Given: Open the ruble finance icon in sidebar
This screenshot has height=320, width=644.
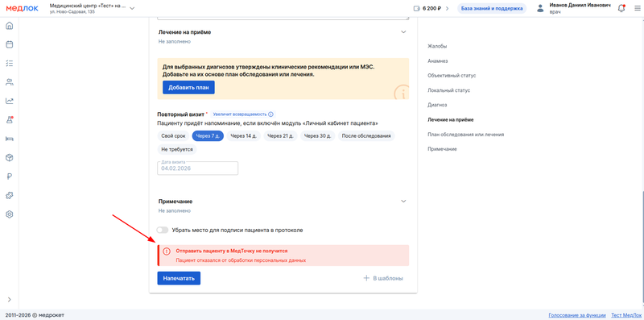Looking at the screenshot, I should (x=10, y=177).
